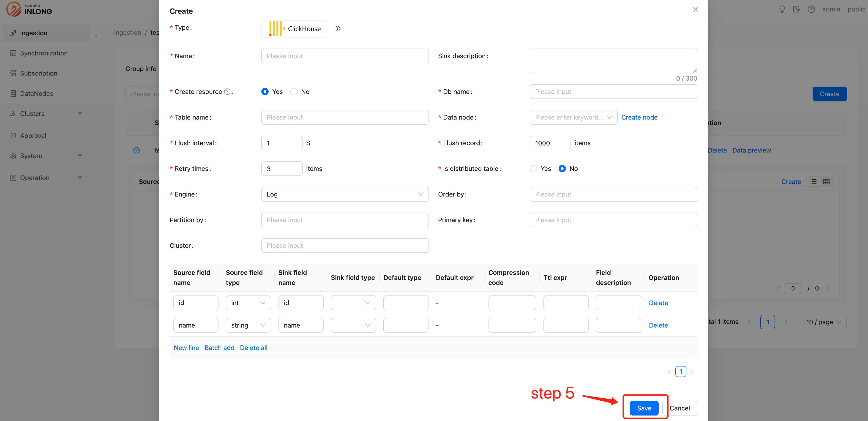
Task: Select Yes for Create resource
Action: click(x=265, y=91)
